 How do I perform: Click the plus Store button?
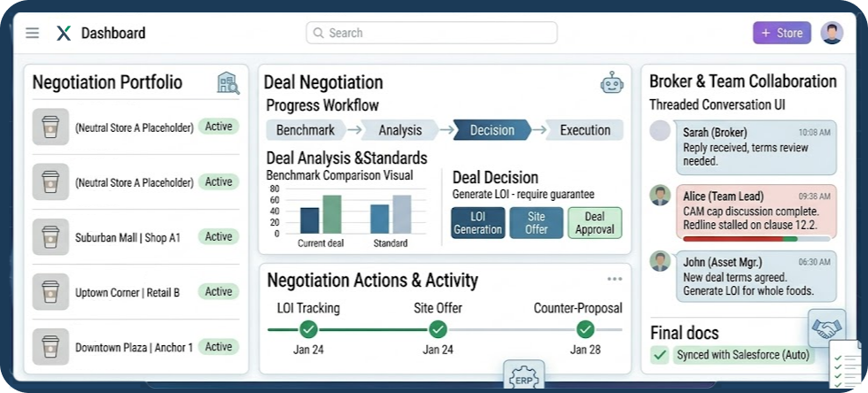781,34
